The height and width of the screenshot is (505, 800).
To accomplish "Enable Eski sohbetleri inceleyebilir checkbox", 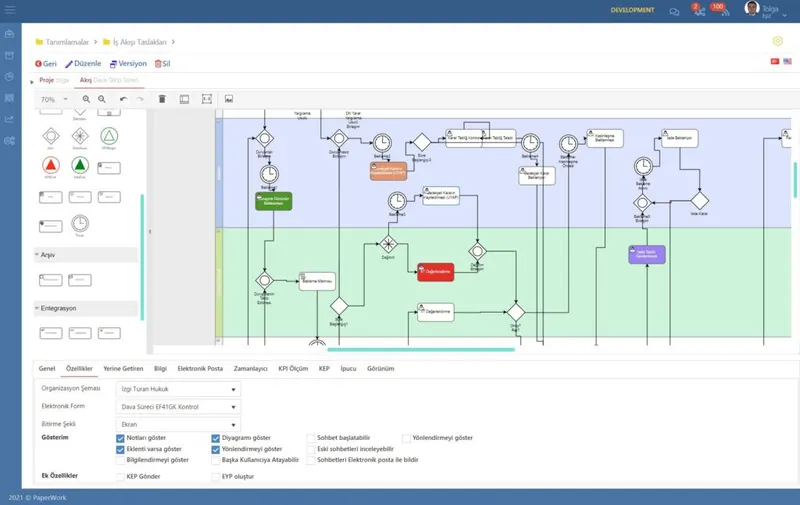I will pos(311,449).
